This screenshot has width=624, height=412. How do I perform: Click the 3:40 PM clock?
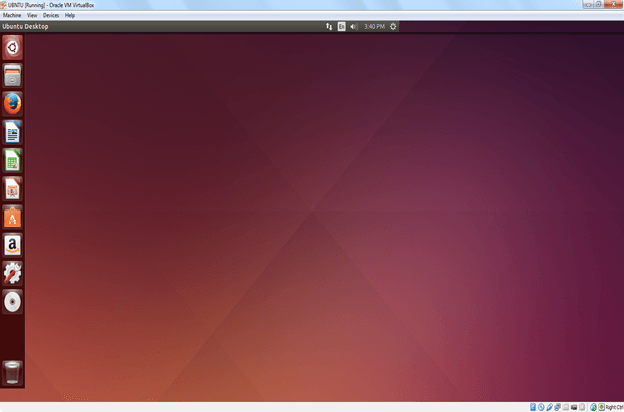tap(373, 26)
